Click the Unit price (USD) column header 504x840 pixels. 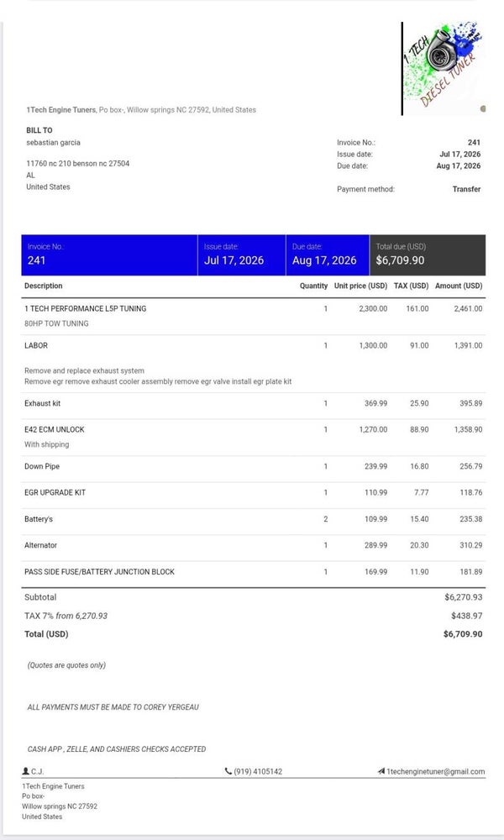360,286
